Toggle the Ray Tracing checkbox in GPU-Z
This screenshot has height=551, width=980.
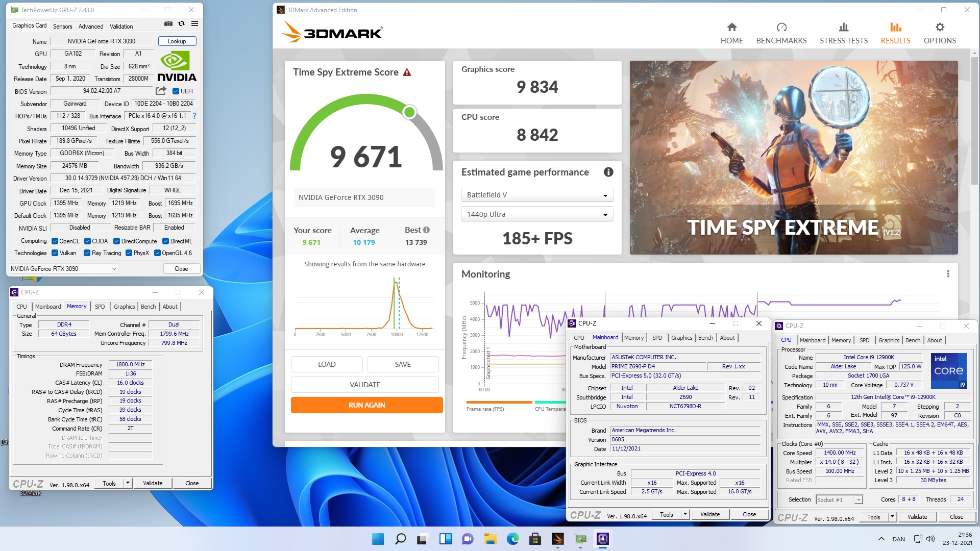pos(87,253)
